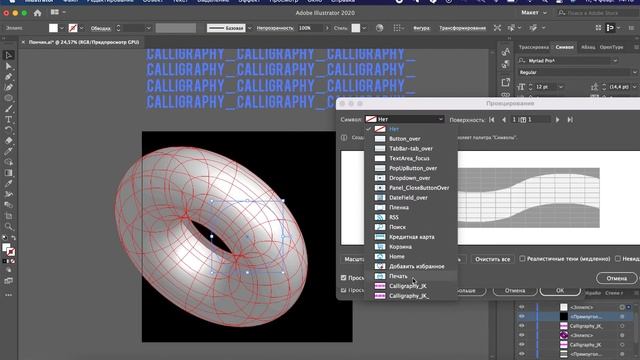Toggle realistic shadows (slow) checkbox
This screenshot has width=640, height=360.
[x=522, y=259]
